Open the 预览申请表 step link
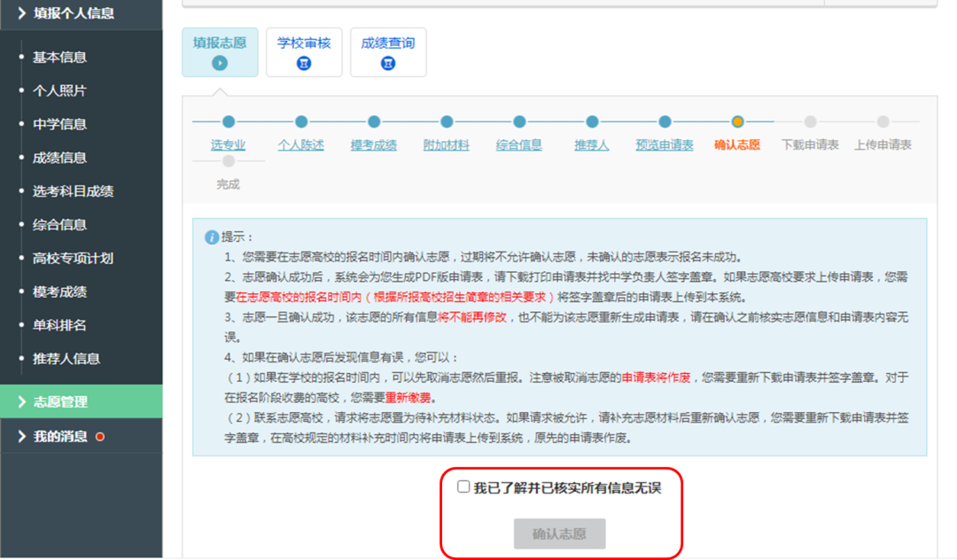 665,142
